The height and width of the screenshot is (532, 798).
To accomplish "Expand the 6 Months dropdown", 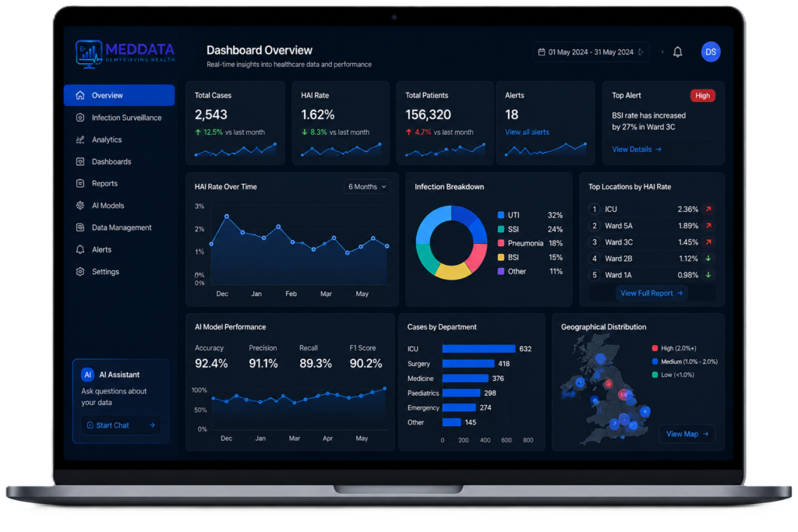I will click(367, 187).
